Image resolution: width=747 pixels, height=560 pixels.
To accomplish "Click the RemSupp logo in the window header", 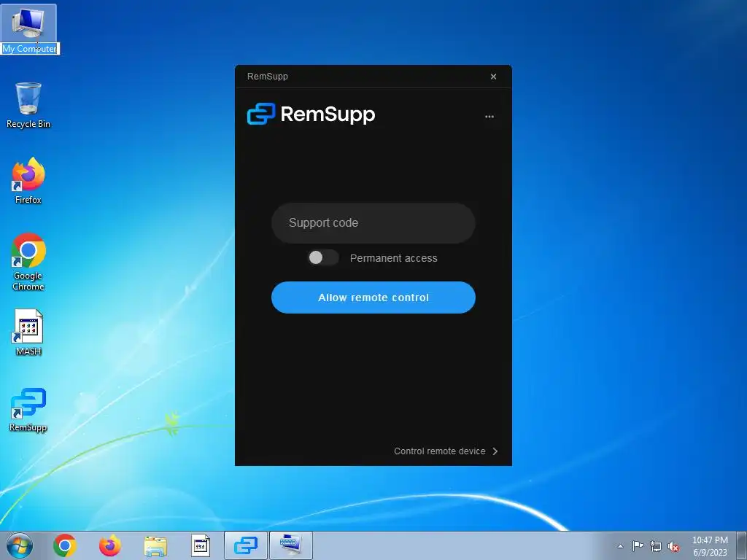I will pos(311,114).
